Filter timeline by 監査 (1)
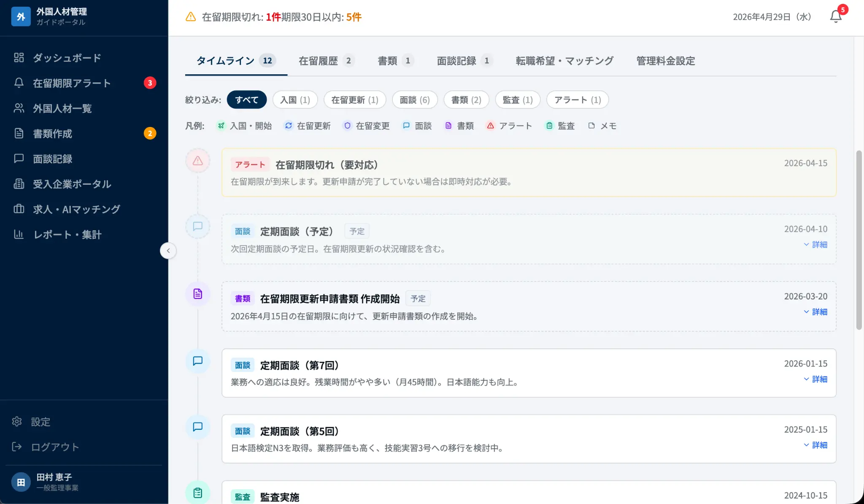 pos(518,100)
